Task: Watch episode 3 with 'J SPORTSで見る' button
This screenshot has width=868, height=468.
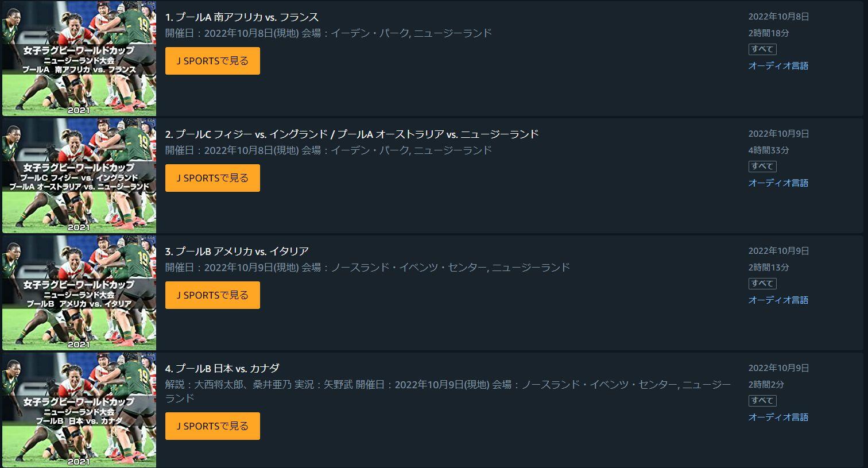Action: pos(212,295)
